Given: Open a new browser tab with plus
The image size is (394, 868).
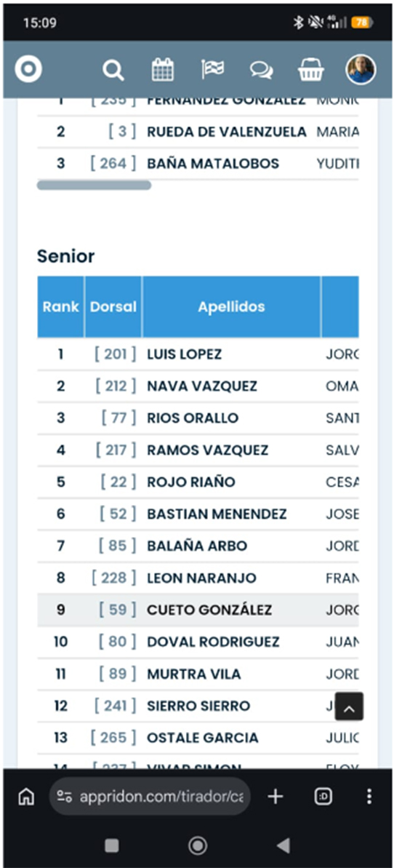Looking at the screenshot, I should pyautogui.click(x=275, y=797).
